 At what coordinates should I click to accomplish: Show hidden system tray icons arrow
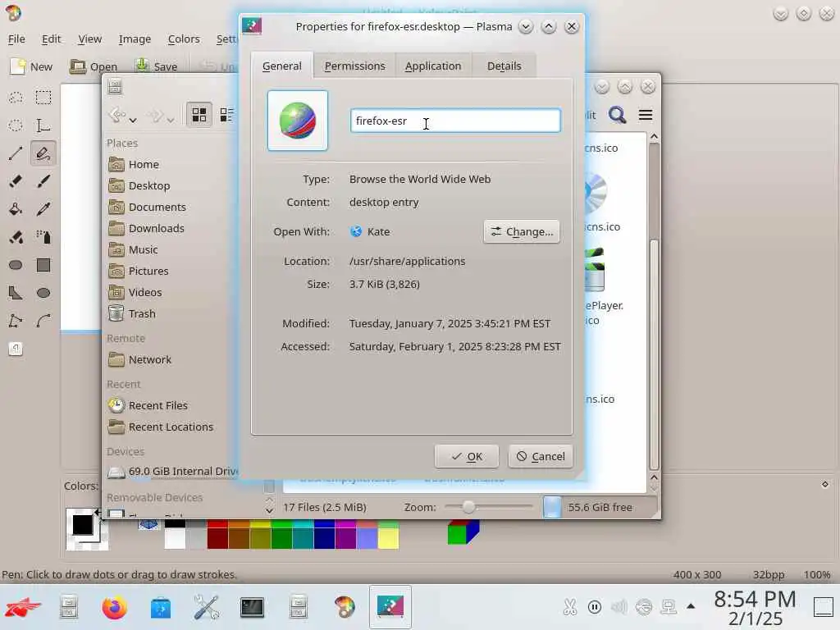(x=691, y=606)
